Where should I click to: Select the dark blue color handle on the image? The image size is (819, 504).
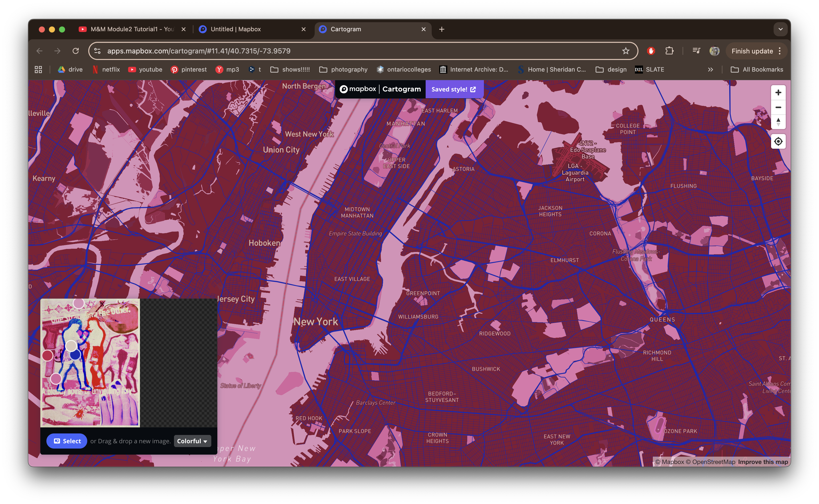click(75, 355)
